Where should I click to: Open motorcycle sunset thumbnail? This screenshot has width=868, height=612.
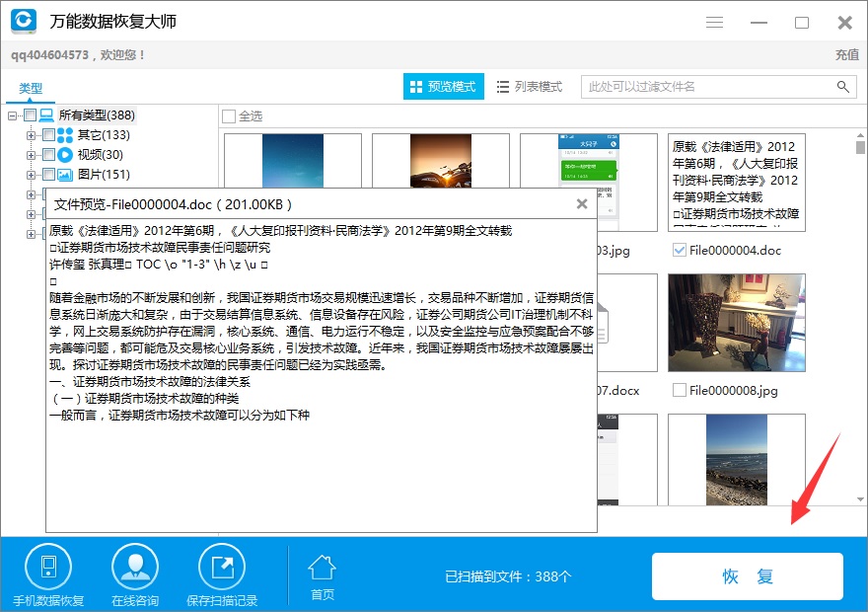tap(441, 161)
